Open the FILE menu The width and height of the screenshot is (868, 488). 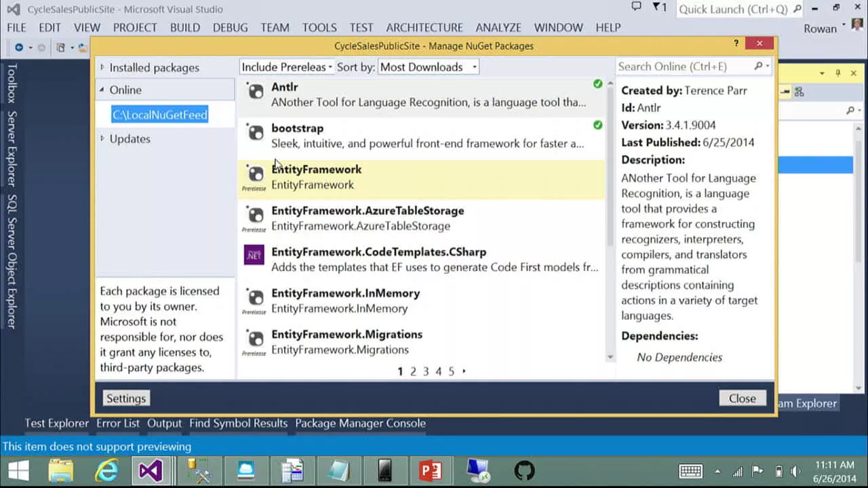pyautogui.click(x=16, y=27)
